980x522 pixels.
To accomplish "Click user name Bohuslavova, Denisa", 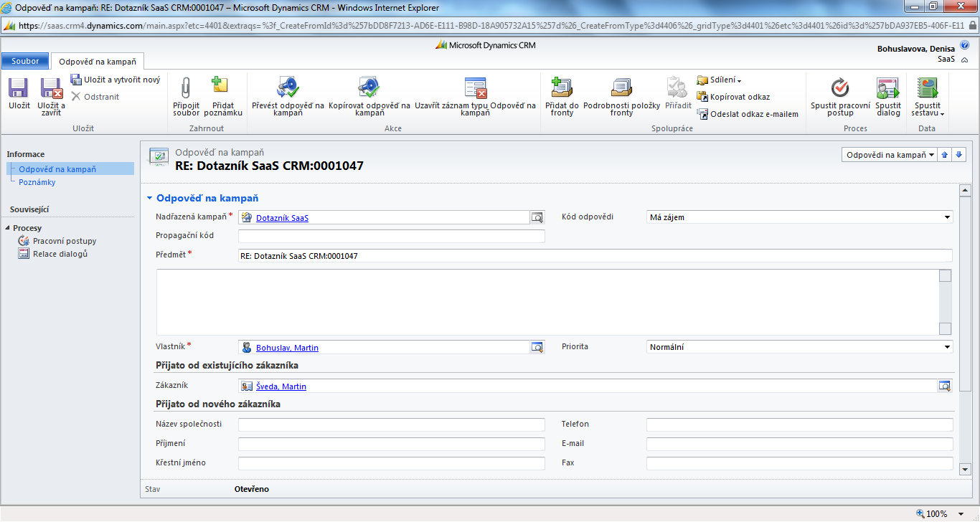I will pyautogui.click(x=916, y=49).
